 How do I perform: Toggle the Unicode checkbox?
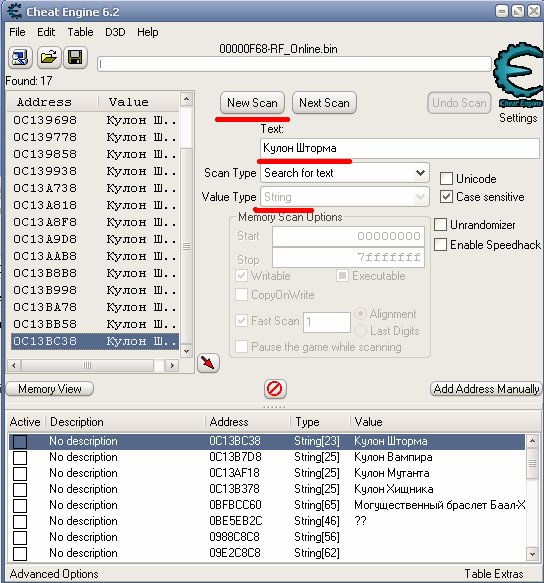coord(446,178)
